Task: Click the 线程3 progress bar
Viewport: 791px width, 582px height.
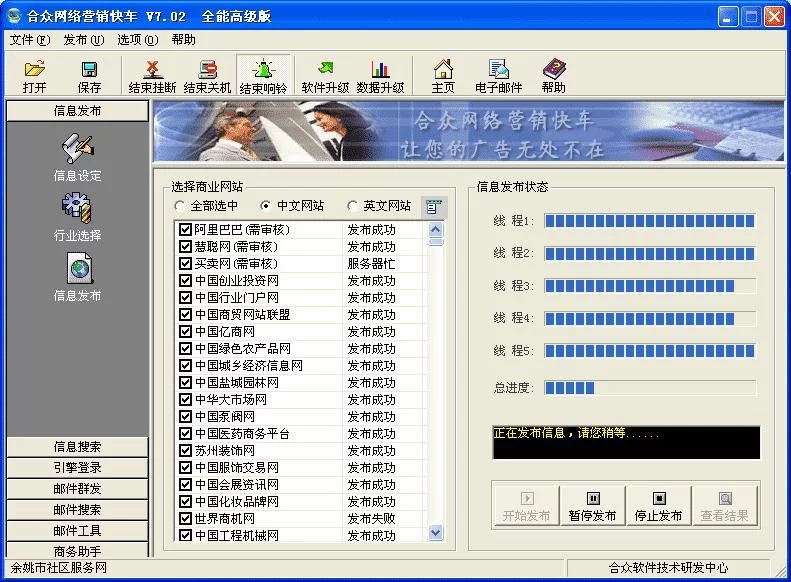Action: pyautogui.click(x=650, y=286)
